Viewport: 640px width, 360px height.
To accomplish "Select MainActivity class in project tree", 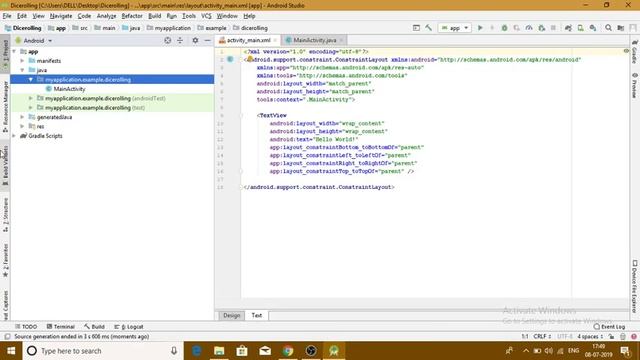I will click(69, 89).
